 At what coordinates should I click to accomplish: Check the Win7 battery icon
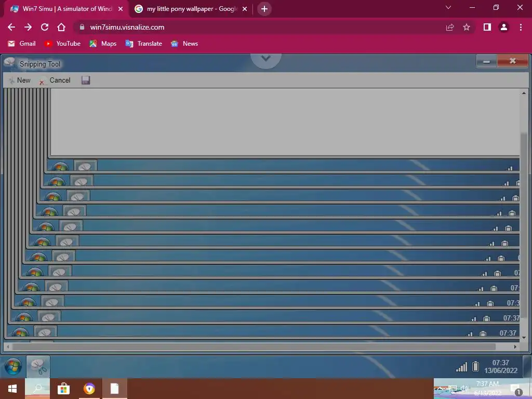pyautogui.click(x=476, y=366)
